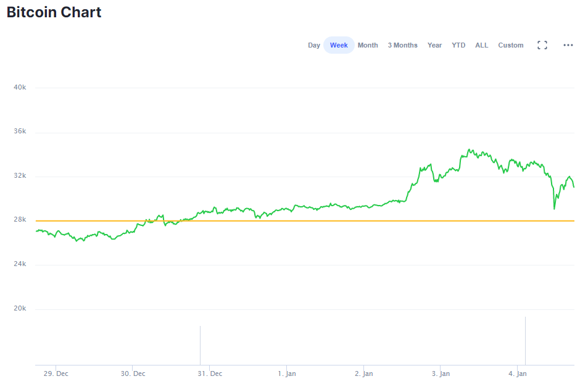Click the 31. Dec date label

point(210,374)
